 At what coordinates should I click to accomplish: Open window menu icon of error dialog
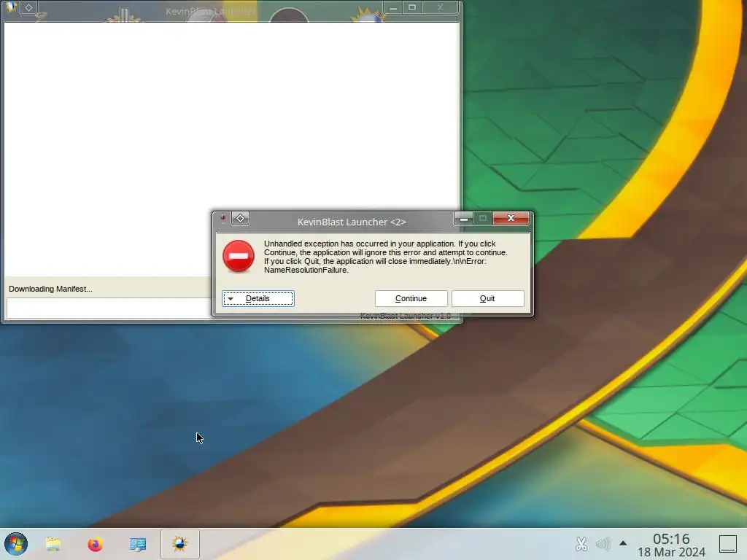coord(223,219)
